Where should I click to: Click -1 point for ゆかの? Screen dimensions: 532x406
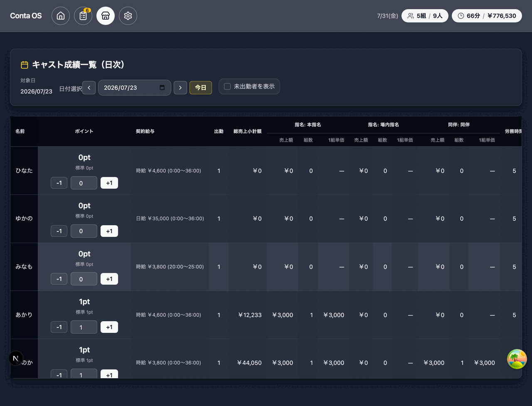pos(59,231)
